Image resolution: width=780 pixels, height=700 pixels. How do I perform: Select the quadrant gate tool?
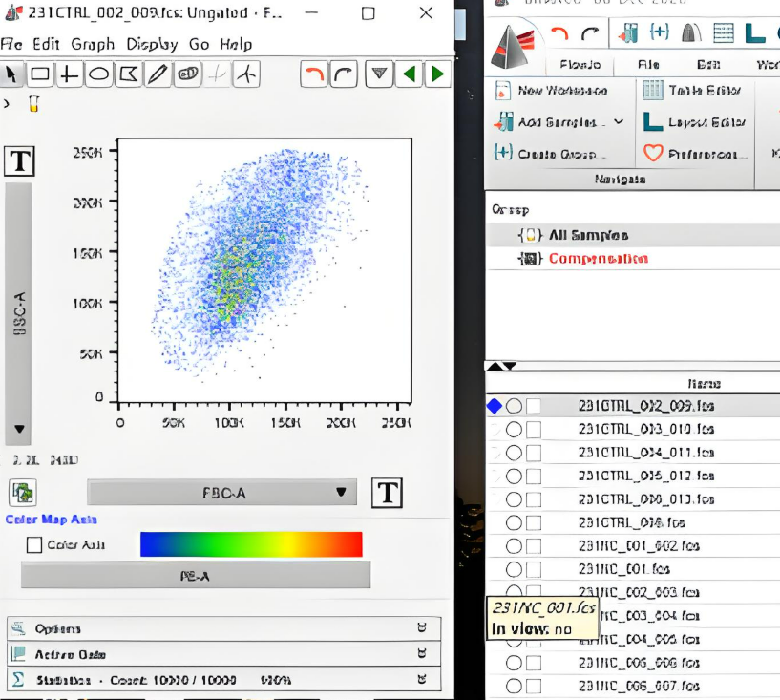tap(69, 74)
